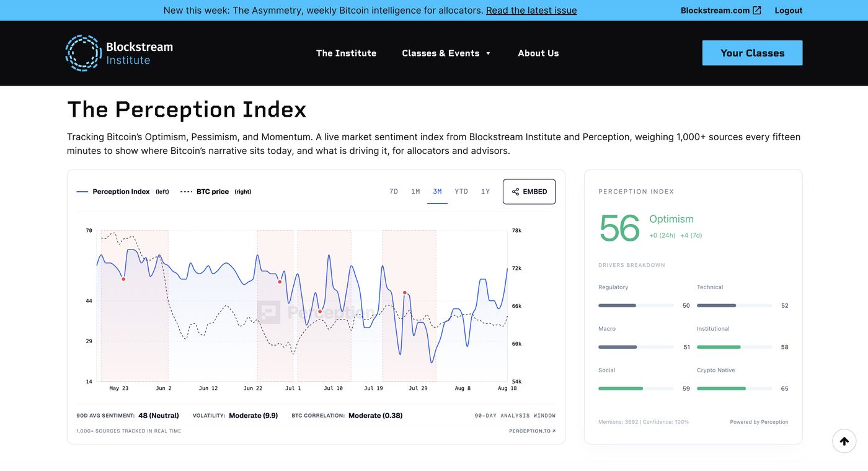Click the 90-DAY ANALYSIS WINDOW label
868x471 pixels.
(x=515, y=416)
